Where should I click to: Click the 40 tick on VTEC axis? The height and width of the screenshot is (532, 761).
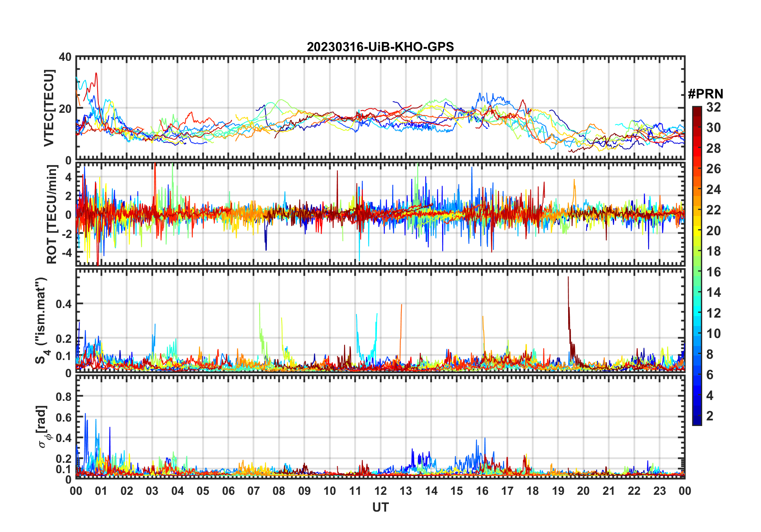click(x=65, y=57)
